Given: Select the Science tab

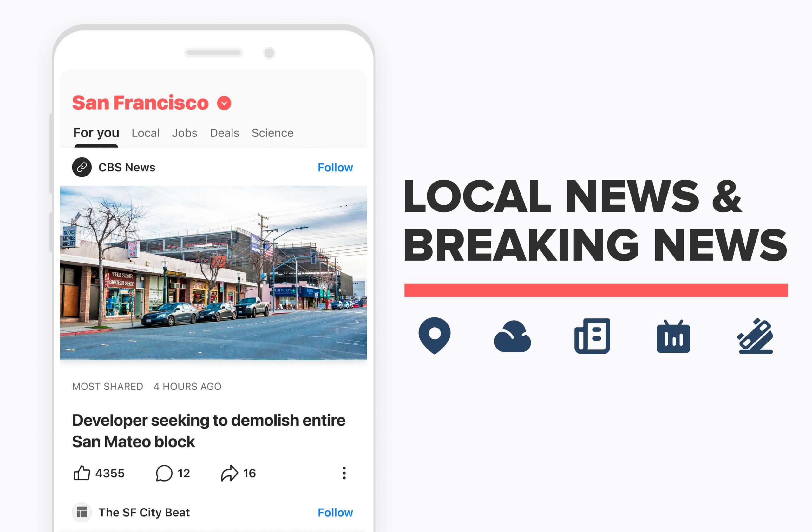Looking at the screenshot, I should click(272, 133).
